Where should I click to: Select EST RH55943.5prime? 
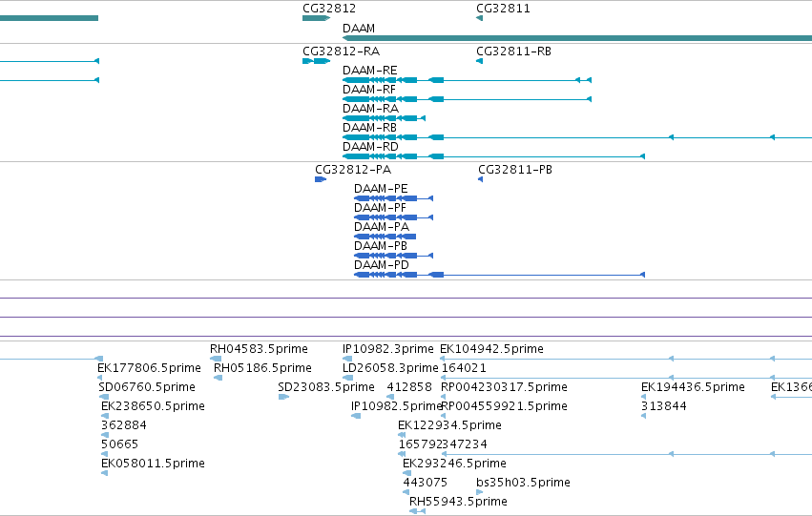point(458,503)
